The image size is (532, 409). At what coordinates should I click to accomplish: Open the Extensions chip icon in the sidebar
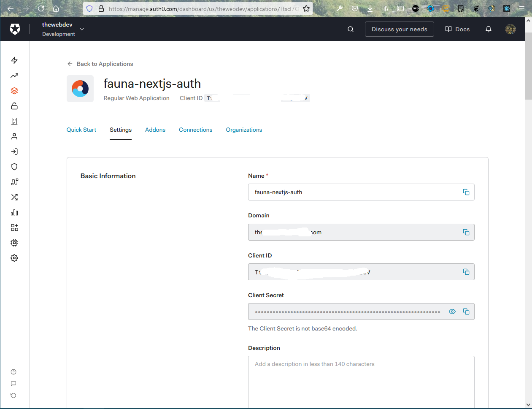click(14, 243)
